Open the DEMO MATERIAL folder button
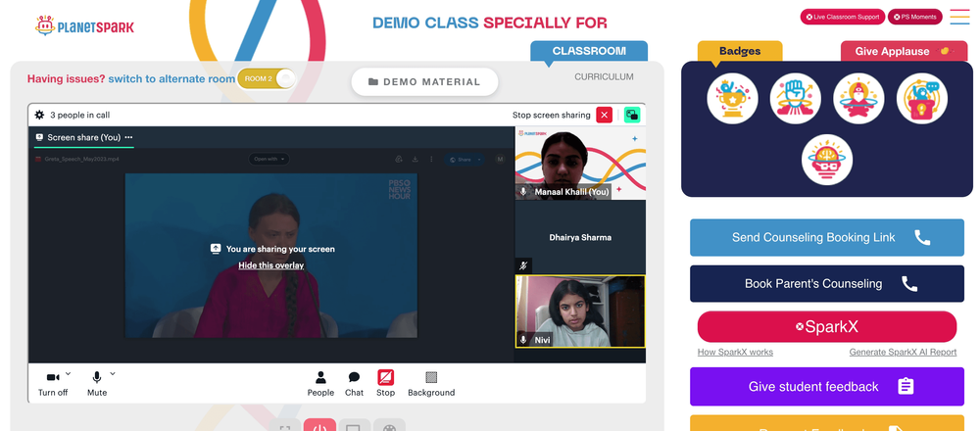The height and width of the screenshot is (431, 980). point(424,82)
